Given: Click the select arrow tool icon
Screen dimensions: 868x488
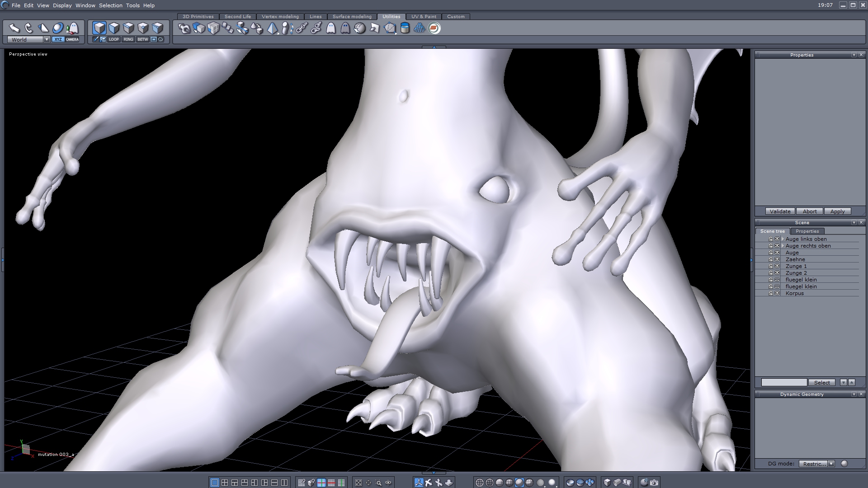Looking at the screenshot, I should point(14,28).
